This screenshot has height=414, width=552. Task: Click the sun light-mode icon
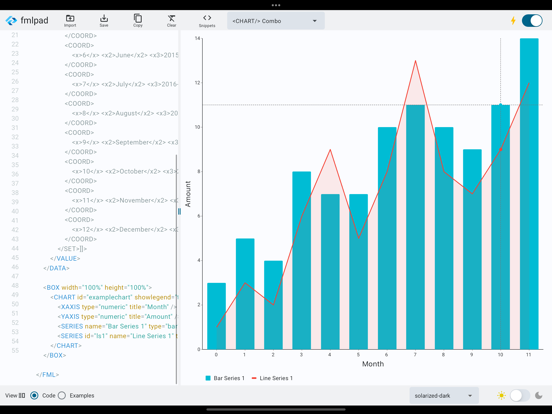coord(501,395)
